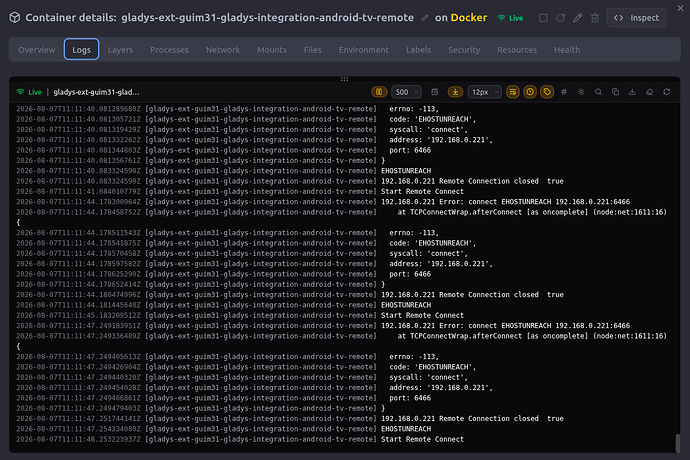
Task: Open the Layers tab
Action: (120, 50)
